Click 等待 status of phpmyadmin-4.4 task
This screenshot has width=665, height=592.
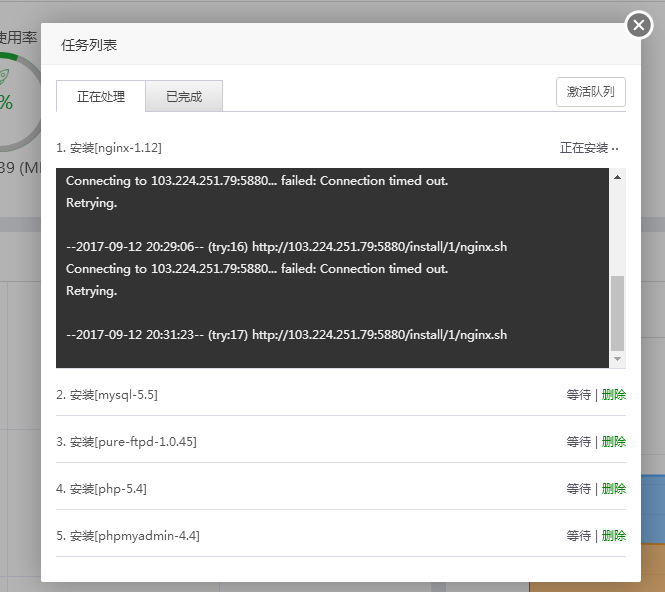click(578, 536)
